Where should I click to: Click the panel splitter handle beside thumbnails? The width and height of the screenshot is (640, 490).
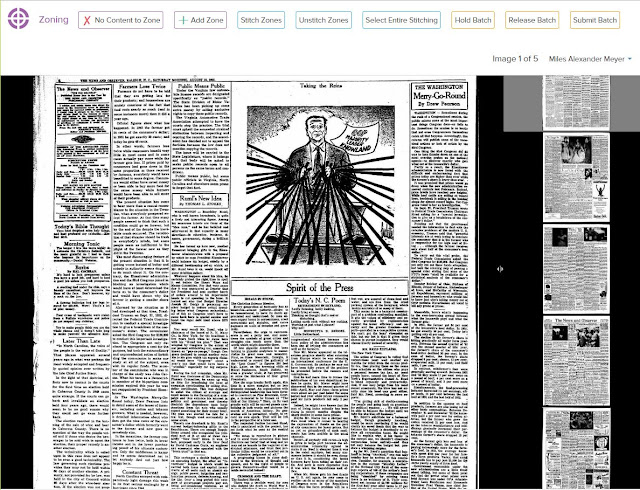point(500,269)
